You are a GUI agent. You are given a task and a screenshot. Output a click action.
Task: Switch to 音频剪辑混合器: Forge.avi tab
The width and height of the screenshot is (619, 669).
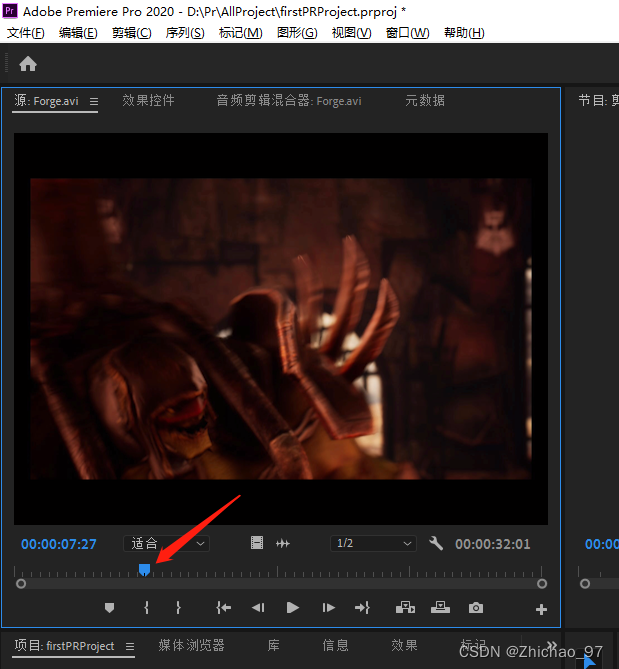[x=289, y=101]
